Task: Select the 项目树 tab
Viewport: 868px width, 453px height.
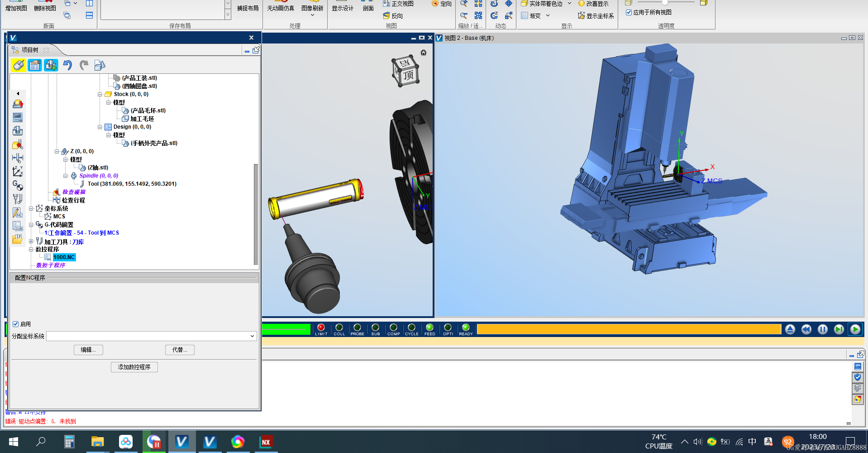Action: pyautogui.click(x=30, y=50)
